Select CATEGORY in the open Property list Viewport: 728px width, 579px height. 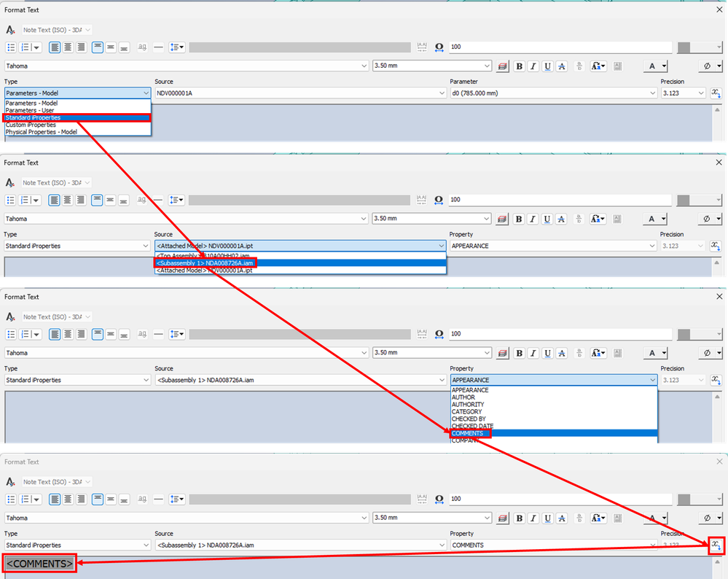tap(554, 412)
